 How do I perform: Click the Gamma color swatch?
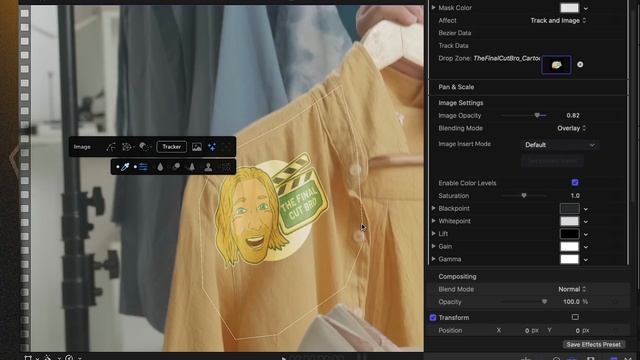coord(569,259)
